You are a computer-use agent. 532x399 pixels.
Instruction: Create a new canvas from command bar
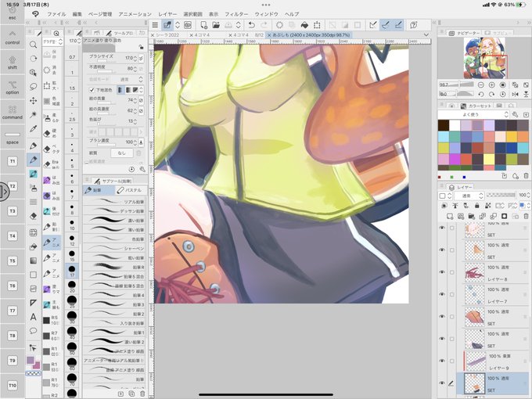[x=204, y=25]
